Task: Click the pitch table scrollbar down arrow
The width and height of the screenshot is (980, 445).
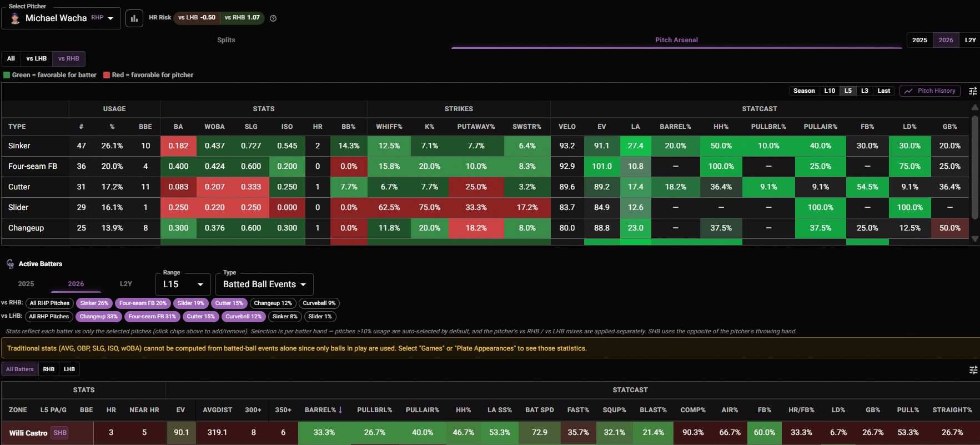Action: [x=974, y=239]
